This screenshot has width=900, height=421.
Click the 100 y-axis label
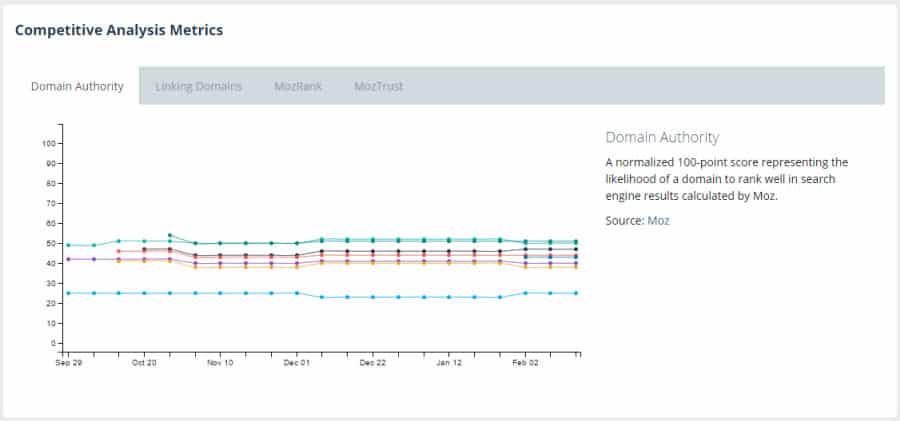tap(48, 143)
